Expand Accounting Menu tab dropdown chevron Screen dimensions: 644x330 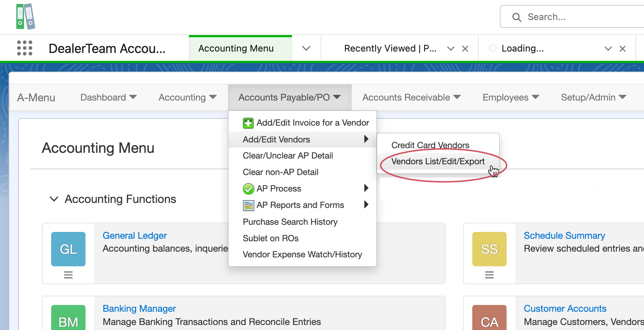tap(306, 48)
